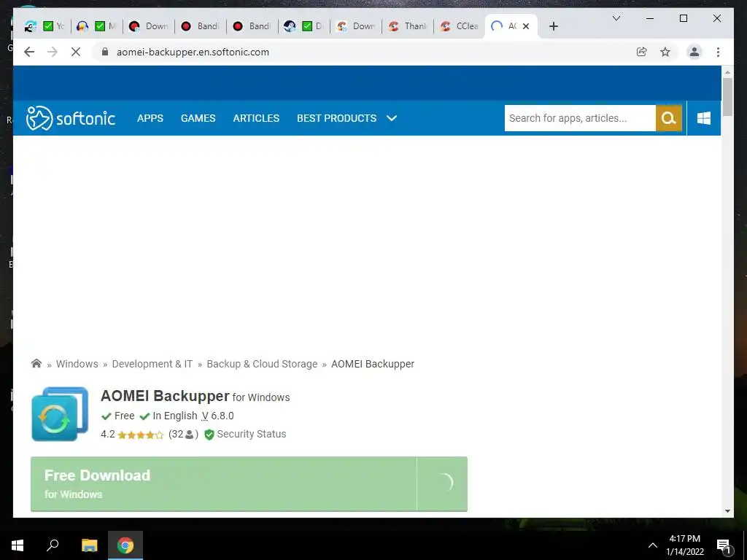Image resolution: width=747 pixels, height=560 pixels.
Task: Open a new tab with plus button
Action: tap(553, 26)
